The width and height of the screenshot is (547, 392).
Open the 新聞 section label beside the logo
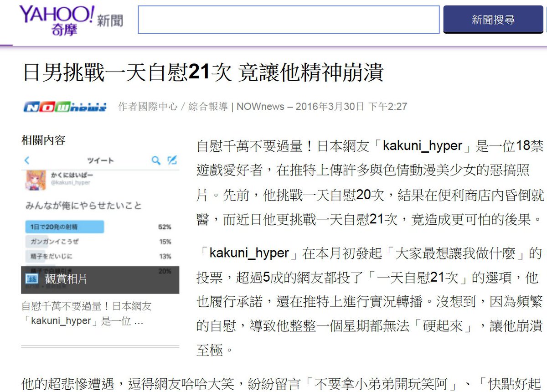pyautogui.click(x=110, y=21)
